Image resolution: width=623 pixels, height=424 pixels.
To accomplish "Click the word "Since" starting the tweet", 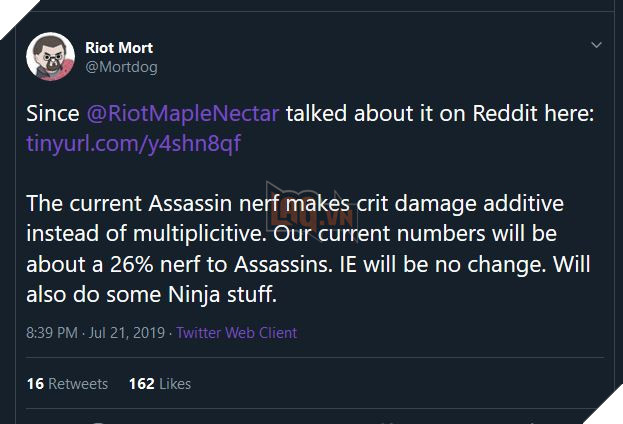I will tap(51, 115).
